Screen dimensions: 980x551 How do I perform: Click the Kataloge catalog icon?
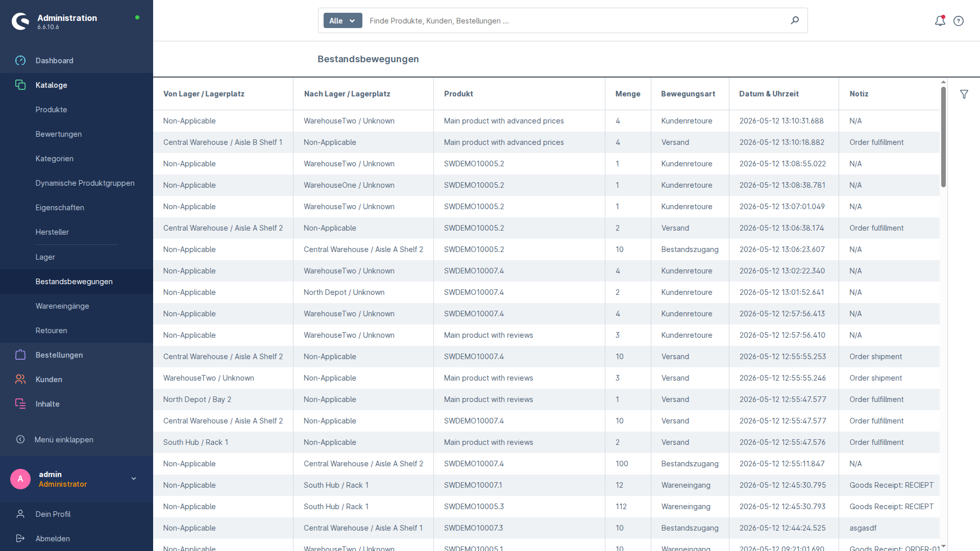pyautogui.click(x=20, y=85)
